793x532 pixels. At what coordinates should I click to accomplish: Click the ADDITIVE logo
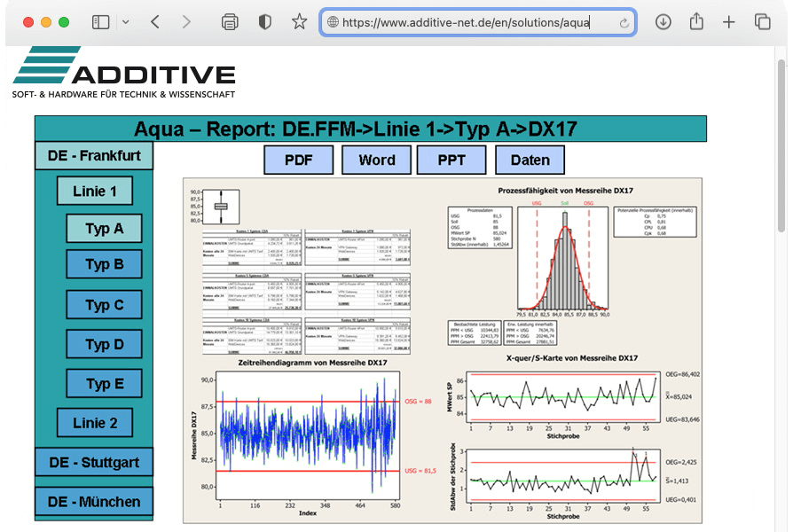click(x=124, y=72)
